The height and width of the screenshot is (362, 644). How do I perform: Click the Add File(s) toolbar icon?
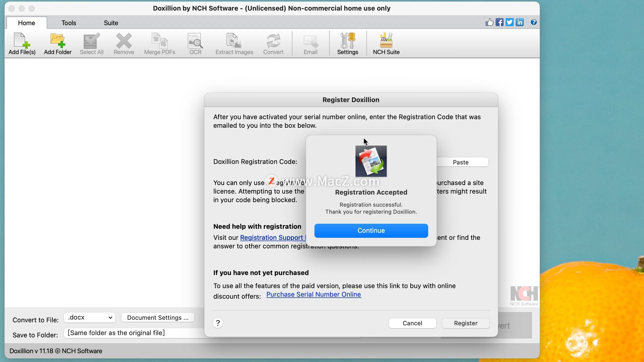(22, 44)
